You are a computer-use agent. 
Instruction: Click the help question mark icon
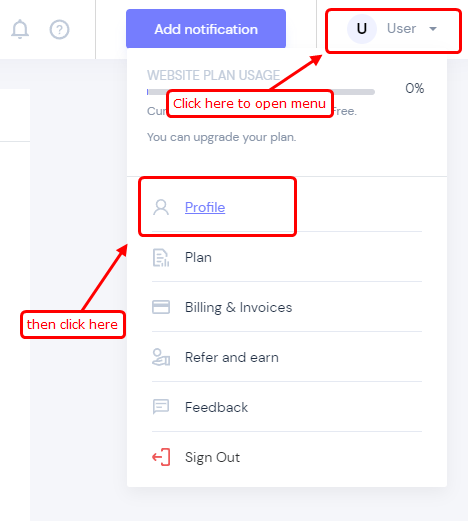[59, 30]
